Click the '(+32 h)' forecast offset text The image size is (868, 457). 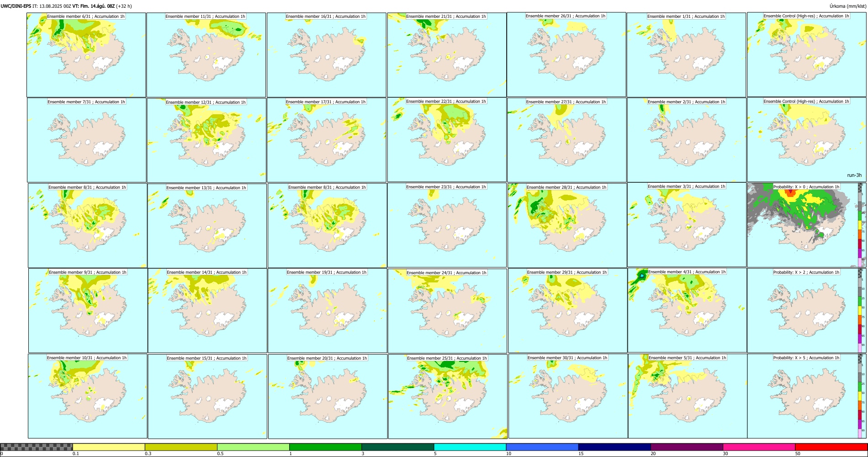(x=124, y=6)
